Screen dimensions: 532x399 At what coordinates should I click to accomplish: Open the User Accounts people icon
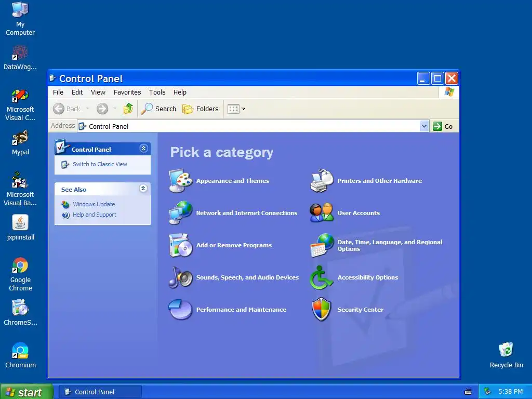322,212
